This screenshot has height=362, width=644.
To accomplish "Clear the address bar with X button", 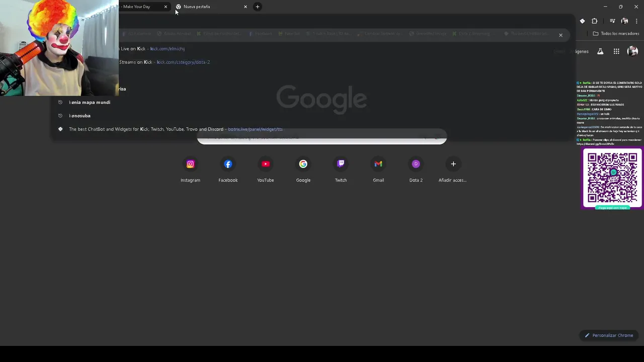I will tap(560, 35).
